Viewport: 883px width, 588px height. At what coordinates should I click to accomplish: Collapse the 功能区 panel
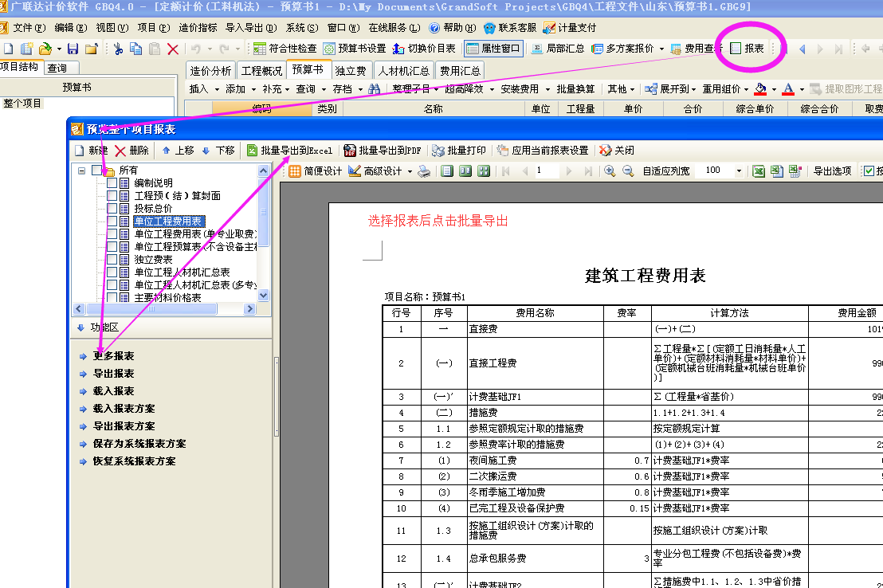click(x=80, y=327)
